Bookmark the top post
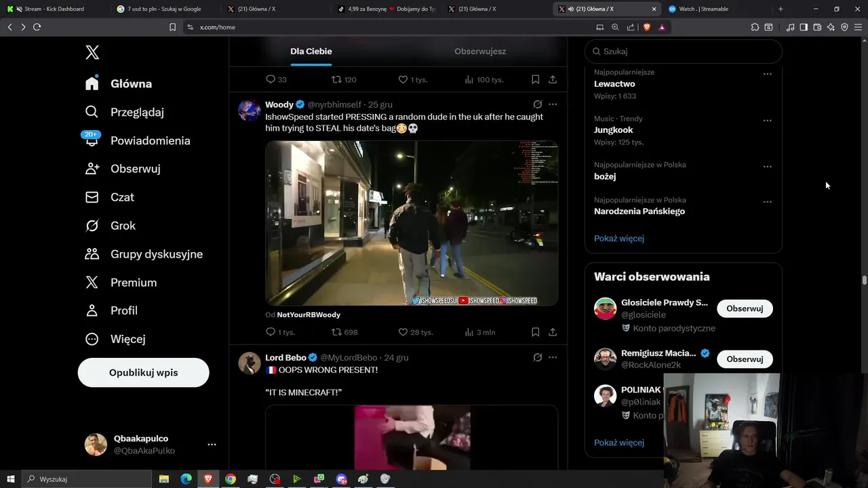Viewport: 868px width, 488px height. point(535,79)
